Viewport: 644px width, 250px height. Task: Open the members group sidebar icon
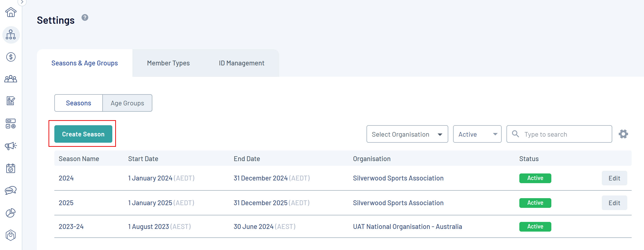coord(11,79)
